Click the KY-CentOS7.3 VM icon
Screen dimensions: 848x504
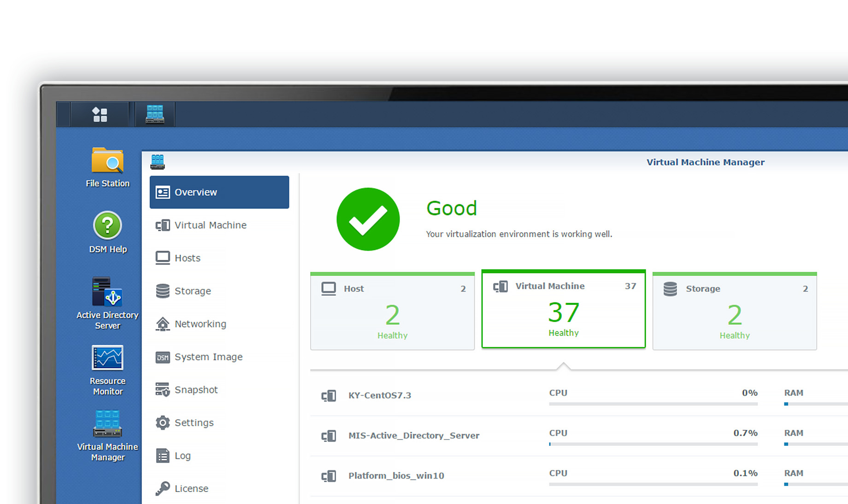(x=329, y=396)
